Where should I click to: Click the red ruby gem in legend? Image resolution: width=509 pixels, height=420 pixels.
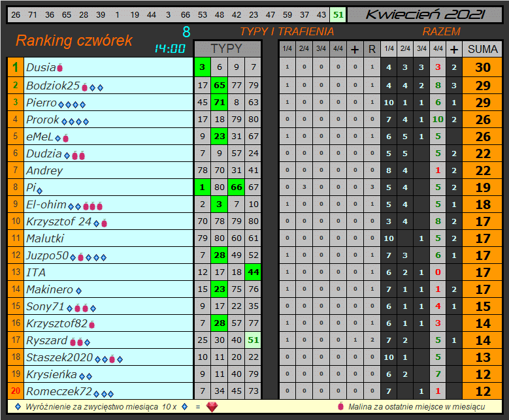212,406
